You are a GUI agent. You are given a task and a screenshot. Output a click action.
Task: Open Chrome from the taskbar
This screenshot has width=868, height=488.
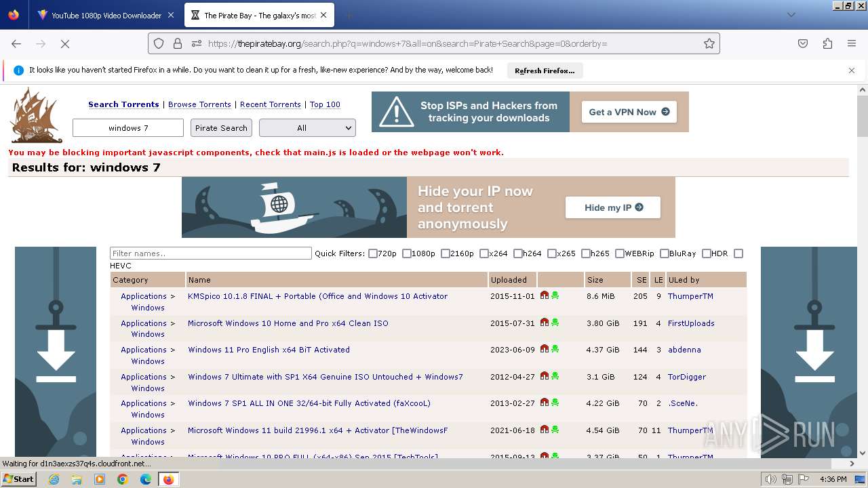click(x=123, y=479)
